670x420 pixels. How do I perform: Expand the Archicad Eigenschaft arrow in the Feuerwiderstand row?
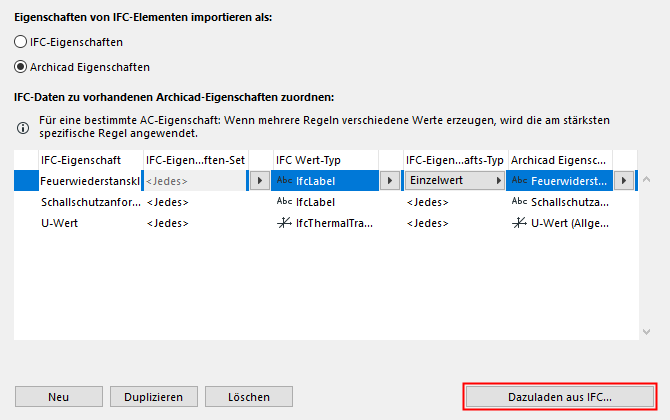coord(624,181)
